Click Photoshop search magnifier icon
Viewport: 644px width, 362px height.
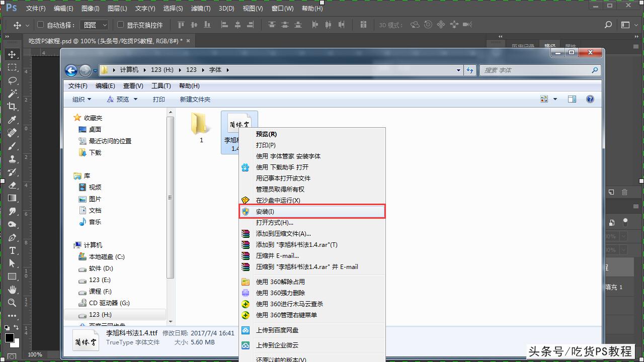click(x=608, y=25)
